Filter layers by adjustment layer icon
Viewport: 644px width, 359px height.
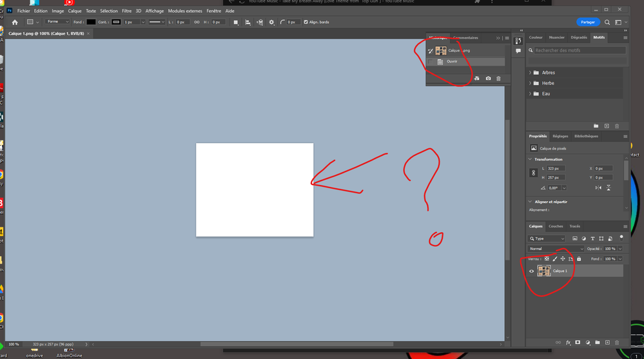coord(583,238)
